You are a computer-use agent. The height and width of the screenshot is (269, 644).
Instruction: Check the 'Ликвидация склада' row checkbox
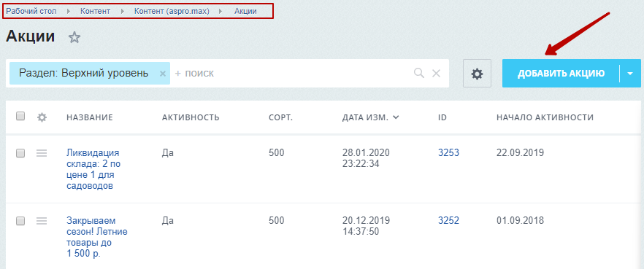tap(20, 153)
